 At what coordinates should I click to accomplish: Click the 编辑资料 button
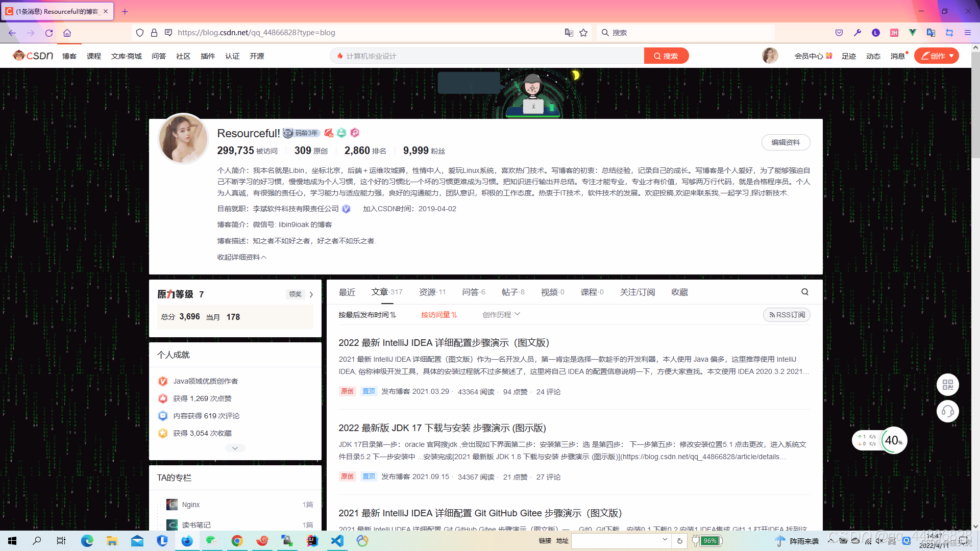(786, 142)
